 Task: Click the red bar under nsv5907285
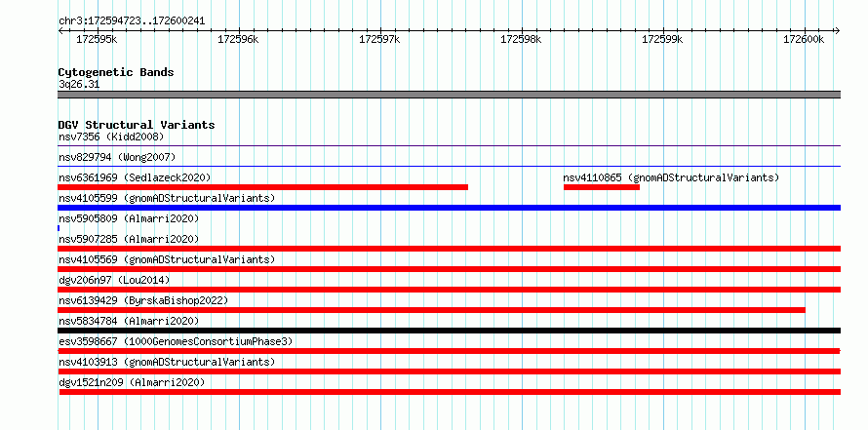pyautogui.click(x=449, y=249)
